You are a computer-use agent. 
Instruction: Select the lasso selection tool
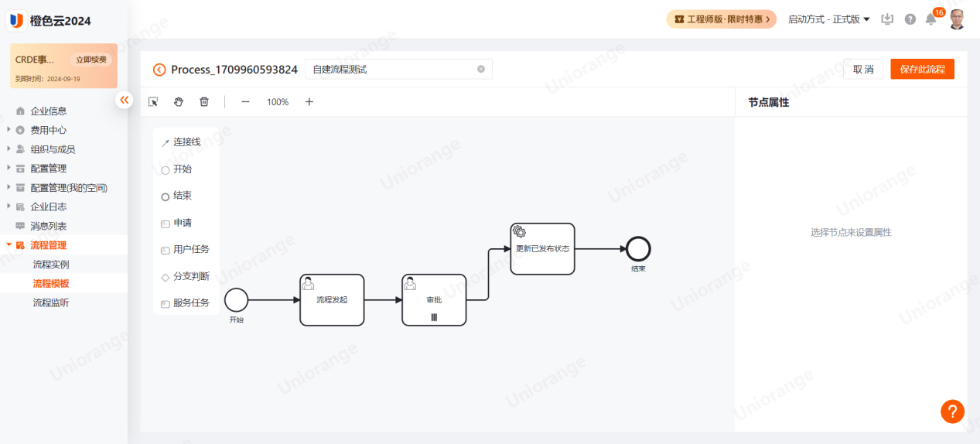click(x=153, y=102)
